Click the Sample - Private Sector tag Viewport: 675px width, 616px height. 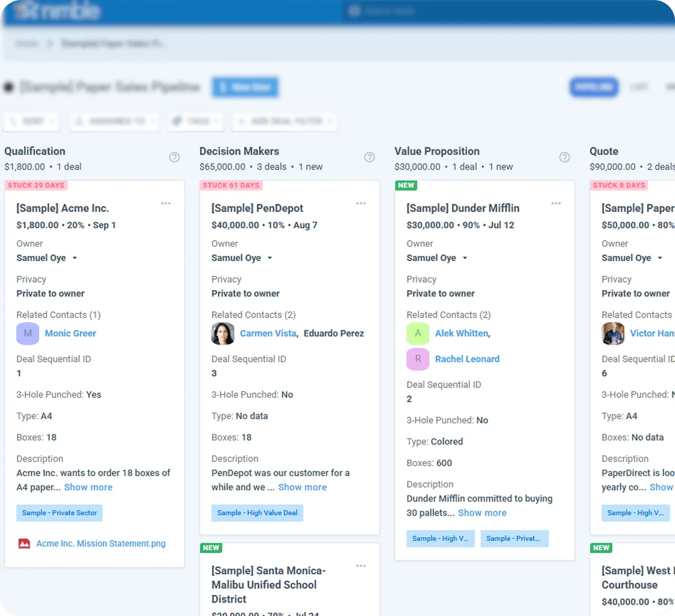click(x=60, y=513)
